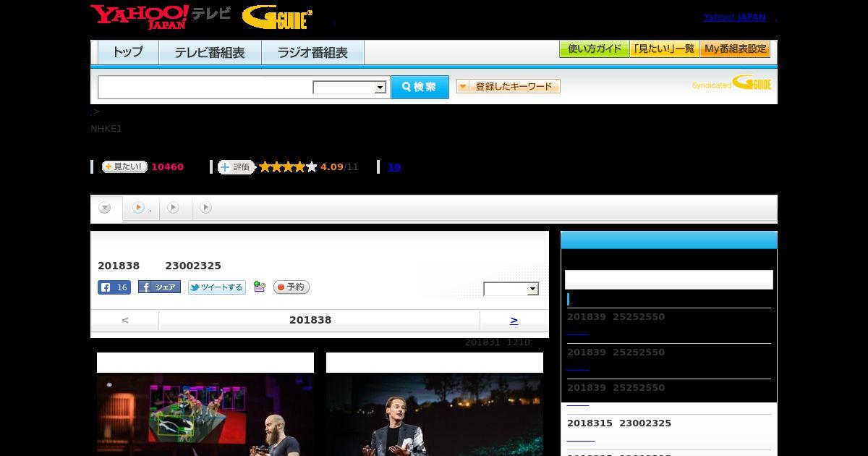Open the bearded speaker thumbnail
This screenshot has width=868, height=456.
205,414
